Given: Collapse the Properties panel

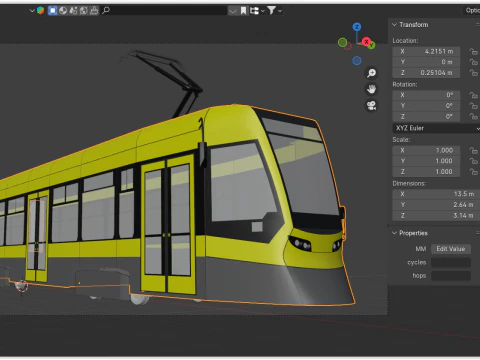Looking at the screenshot, I should [395, 233].
